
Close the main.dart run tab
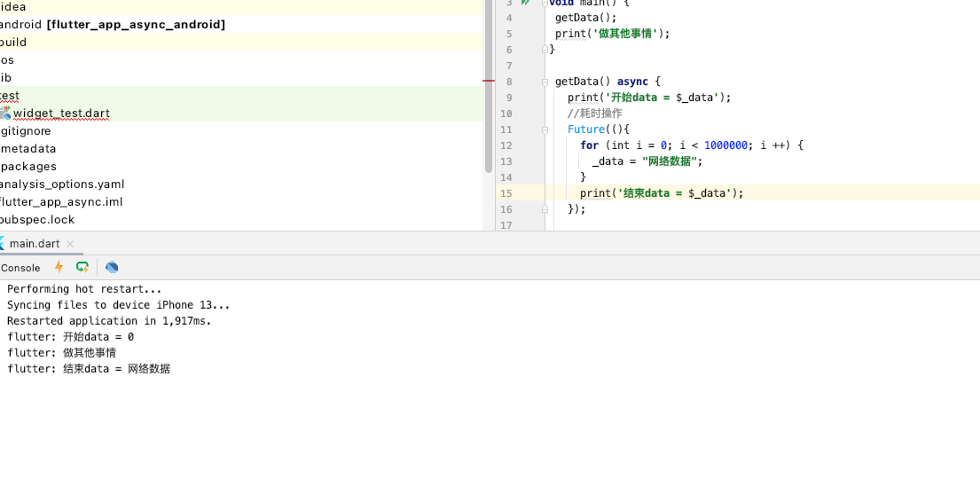70,244
